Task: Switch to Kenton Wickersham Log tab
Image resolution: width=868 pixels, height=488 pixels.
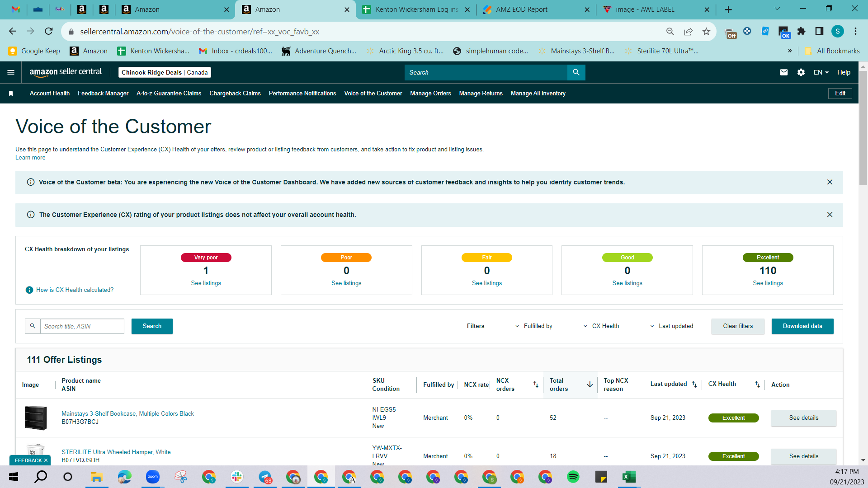Action: [416, 9]
